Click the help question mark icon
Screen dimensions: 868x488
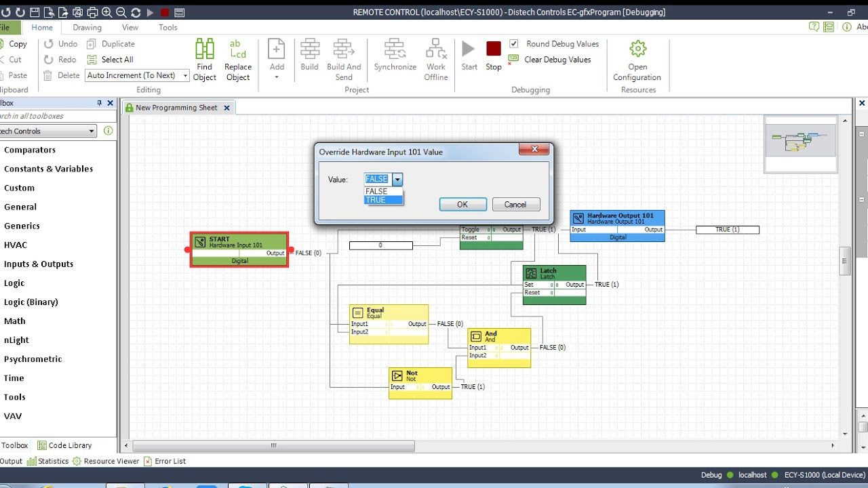tap(814, 27)
